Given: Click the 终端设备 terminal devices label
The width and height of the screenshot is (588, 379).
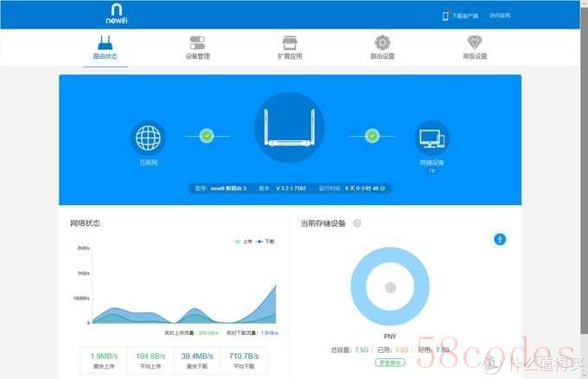Looking at the screenshot, I should (432, 163).
